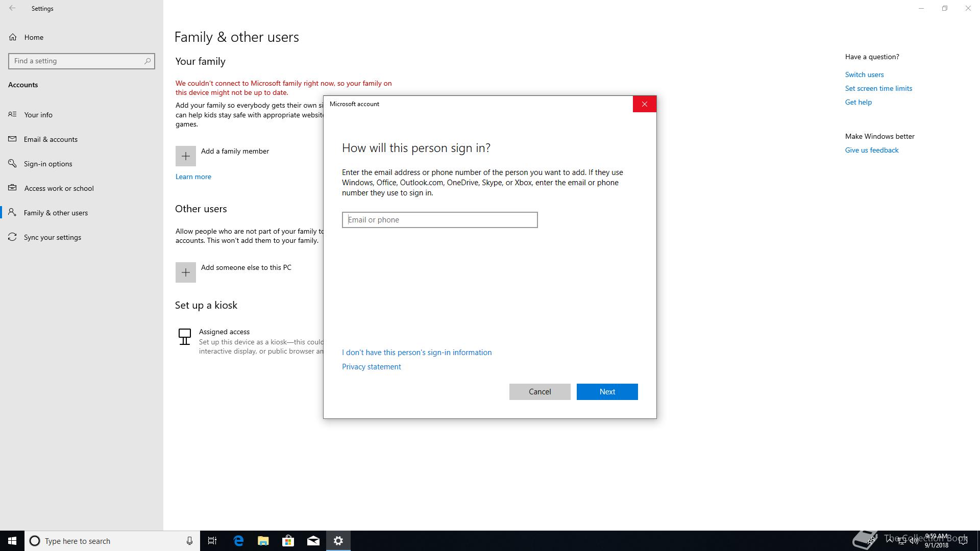Restore down the Settings window

pos(944,8)
